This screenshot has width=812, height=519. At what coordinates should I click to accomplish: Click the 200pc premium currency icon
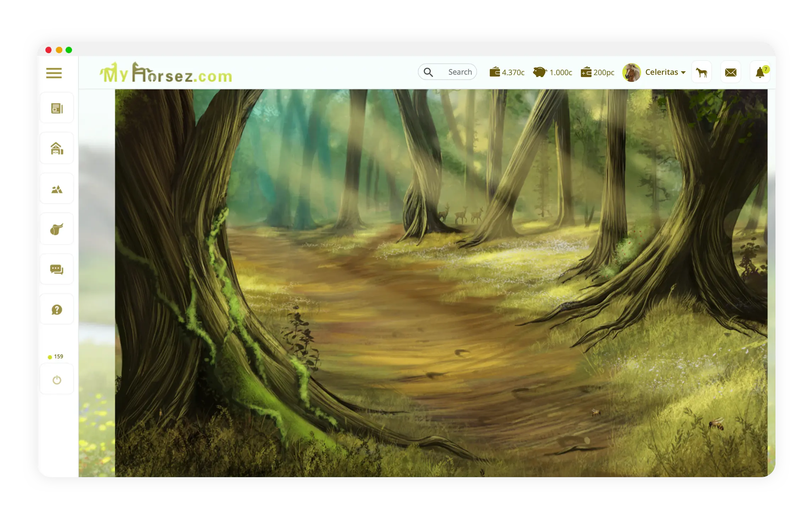586,72
